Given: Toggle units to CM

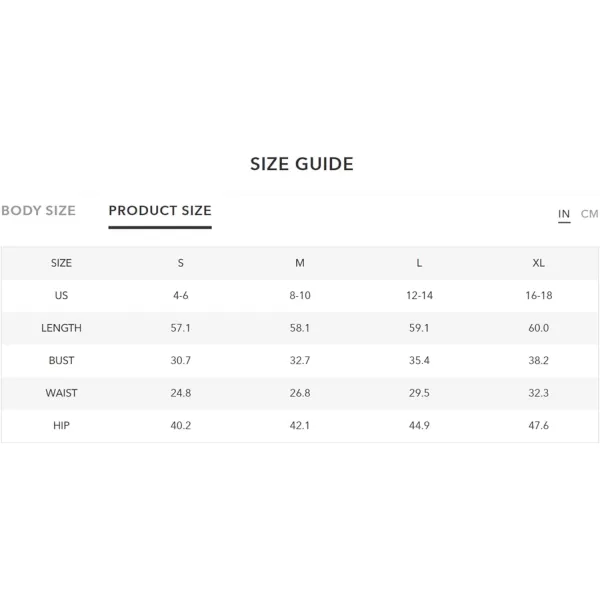Looking at the screenshot, I should click(x=589, y=214).
